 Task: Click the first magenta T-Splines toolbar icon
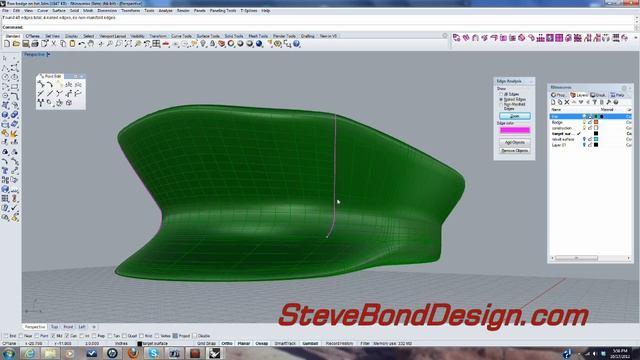[457, 38]
